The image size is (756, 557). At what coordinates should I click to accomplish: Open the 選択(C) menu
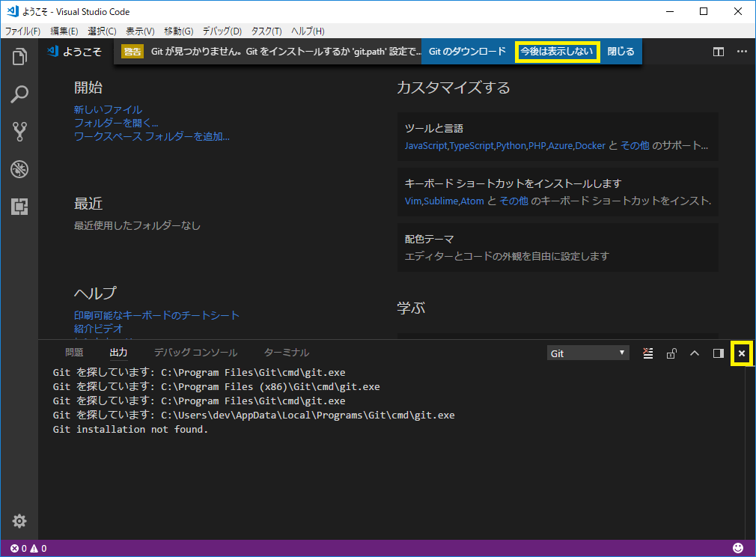pos(103,31)
